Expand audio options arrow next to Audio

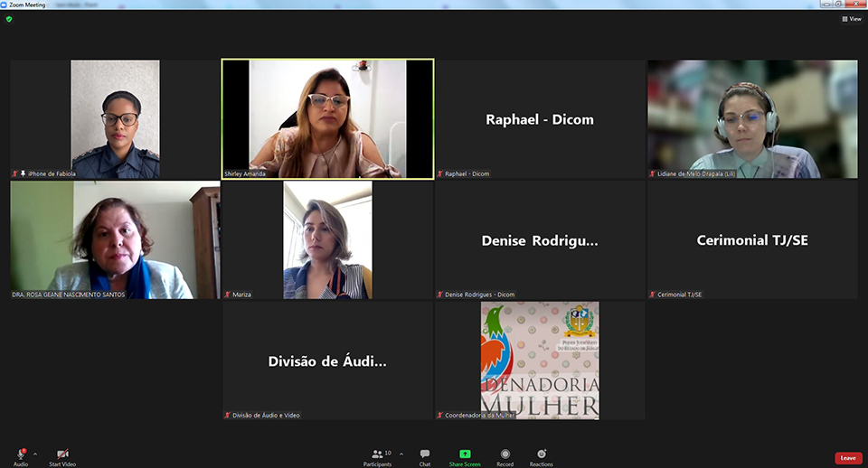[x=35, y=454]
